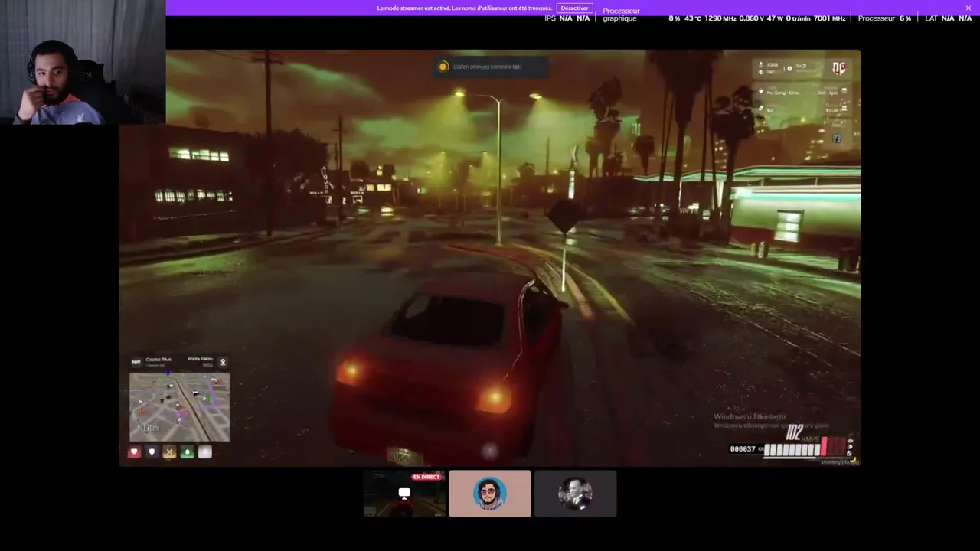Click the bank building icon in the HUD
Viewport: 980px width, 551px height.
[x=844, y=108]
